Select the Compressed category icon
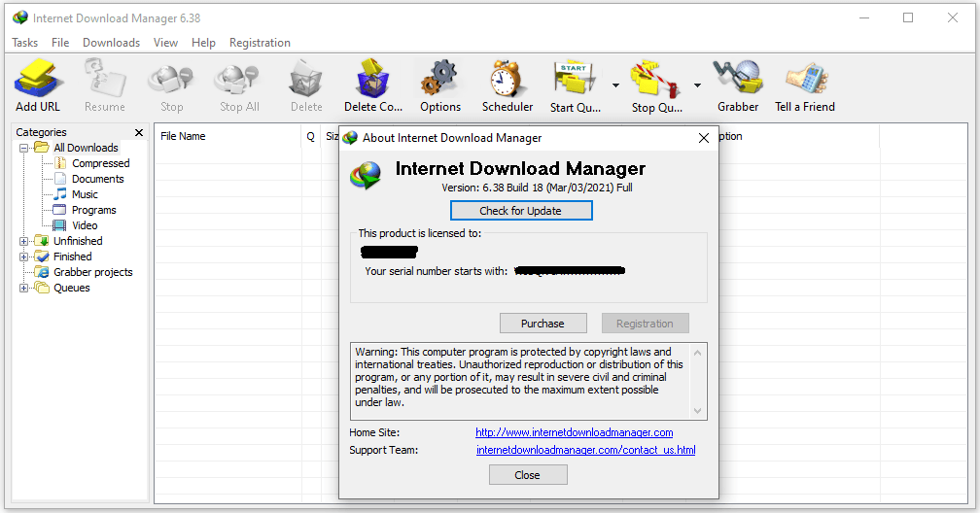Viewport: 980px width, 513px height. (x=60, y=163)
